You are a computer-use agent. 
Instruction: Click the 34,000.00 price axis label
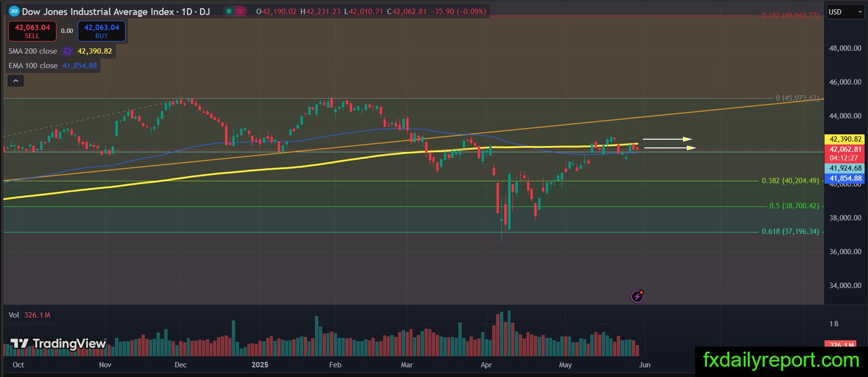pyautogui.click(x=845, y=286)
